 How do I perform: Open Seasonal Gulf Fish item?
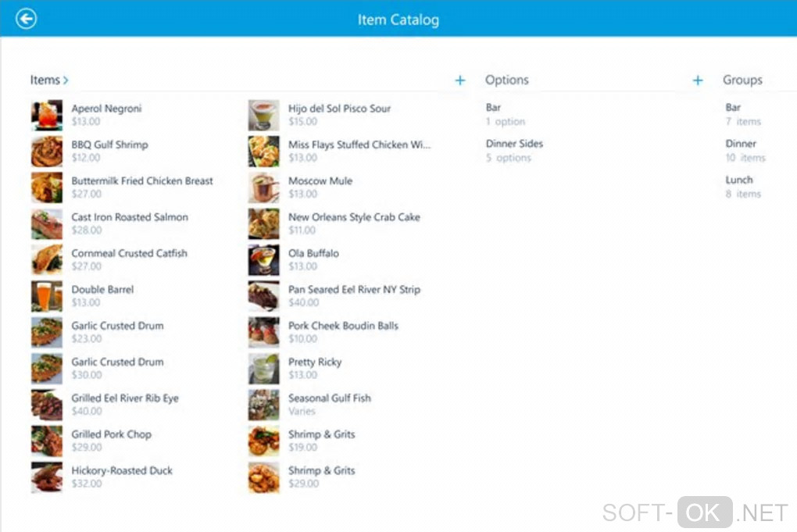329,398
